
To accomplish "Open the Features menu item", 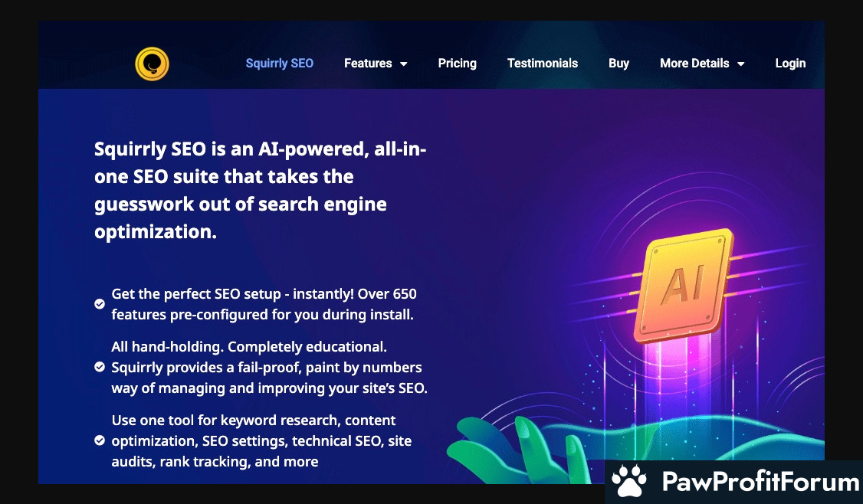I will (x=368, y=64).
